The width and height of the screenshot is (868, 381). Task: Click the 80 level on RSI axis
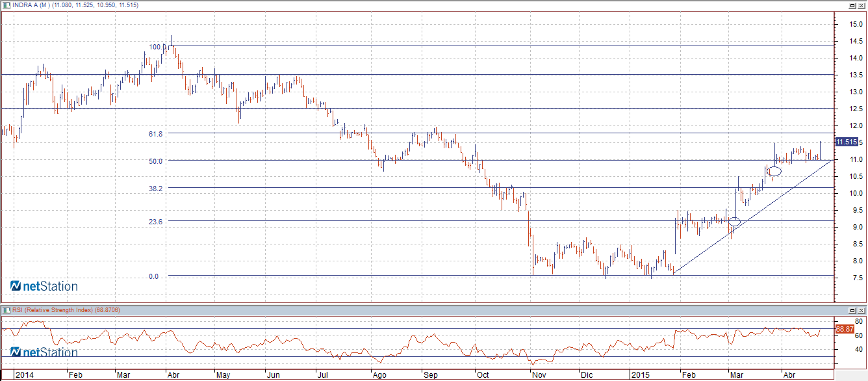[858, 322]
